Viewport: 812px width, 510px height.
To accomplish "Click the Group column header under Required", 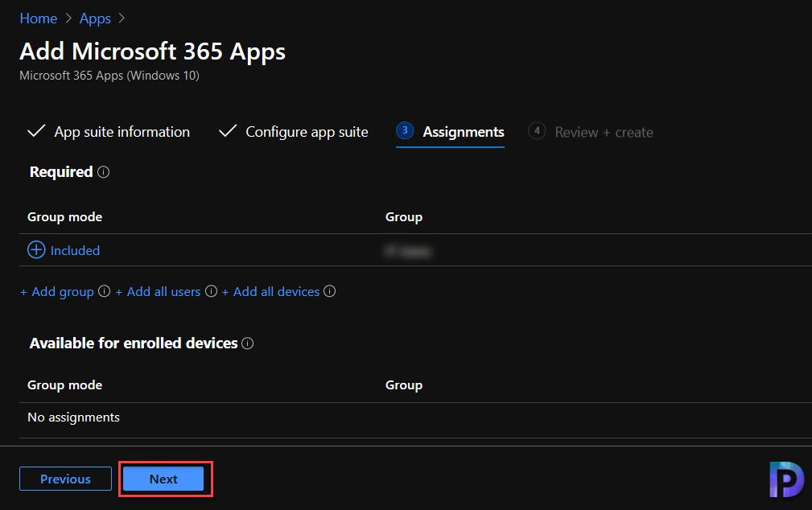I will click(404, 217).
